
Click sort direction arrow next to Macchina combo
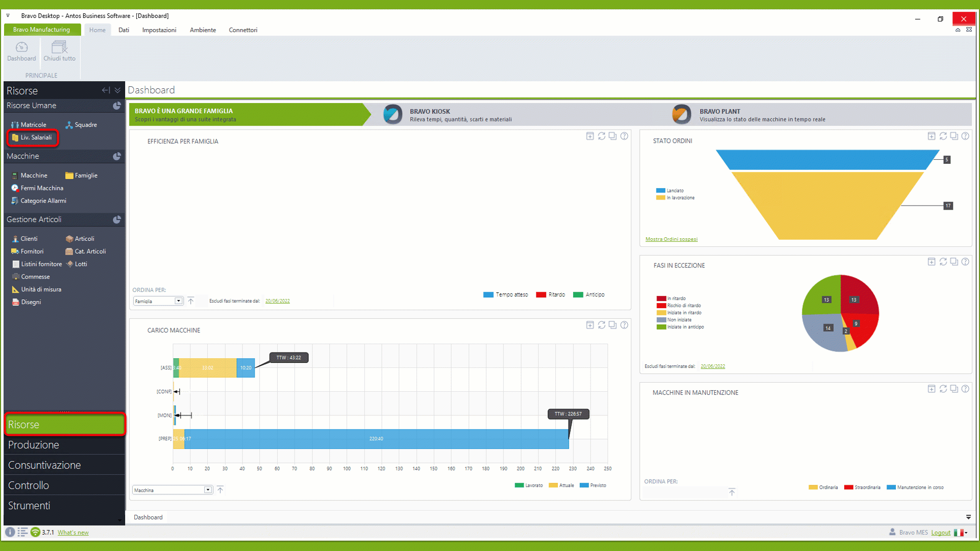click(220, 490)
